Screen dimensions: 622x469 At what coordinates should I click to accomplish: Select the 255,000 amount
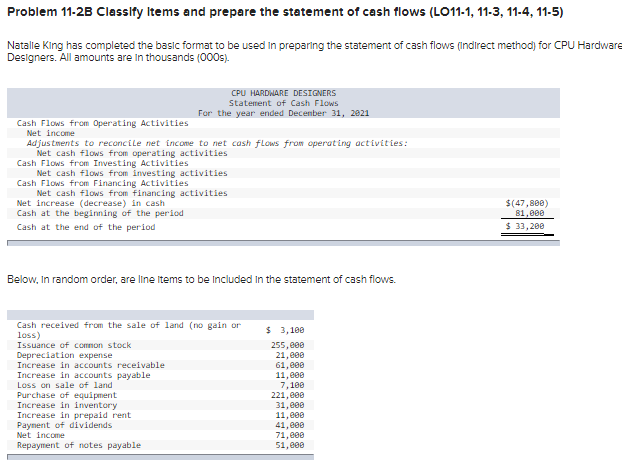point(288,345)
